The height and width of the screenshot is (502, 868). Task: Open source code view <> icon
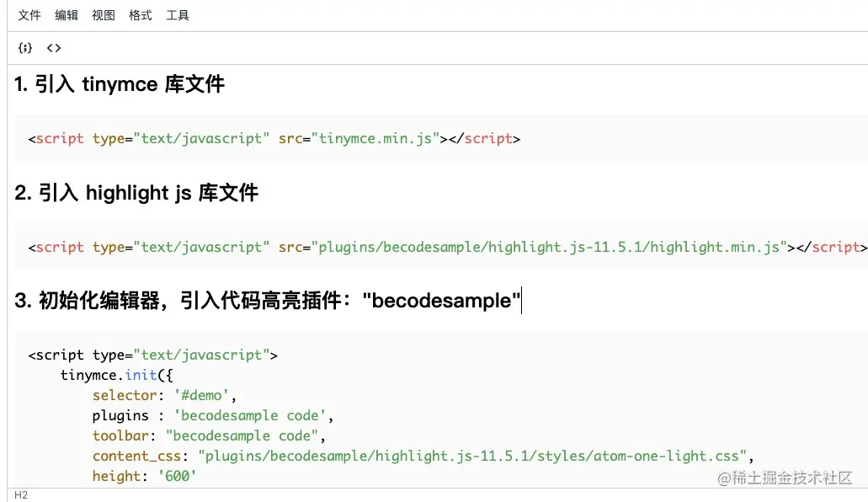click(54, 48)
